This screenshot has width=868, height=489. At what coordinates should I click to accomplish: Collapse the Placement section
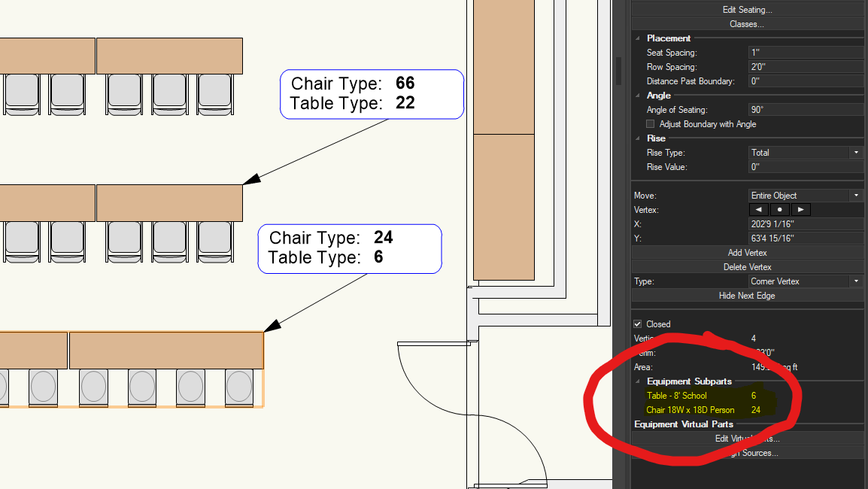pyautogui.click(x=639, y=38)
